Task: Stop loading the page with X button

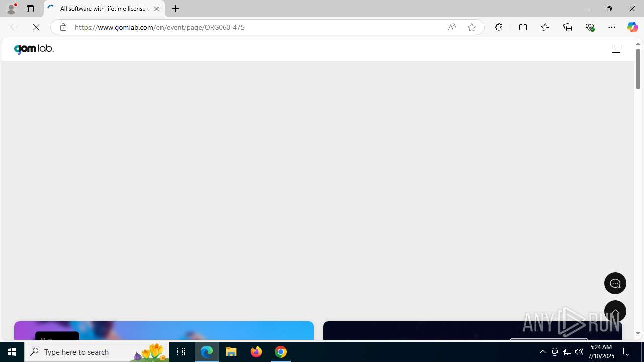Action: click(x=36, y=27)
